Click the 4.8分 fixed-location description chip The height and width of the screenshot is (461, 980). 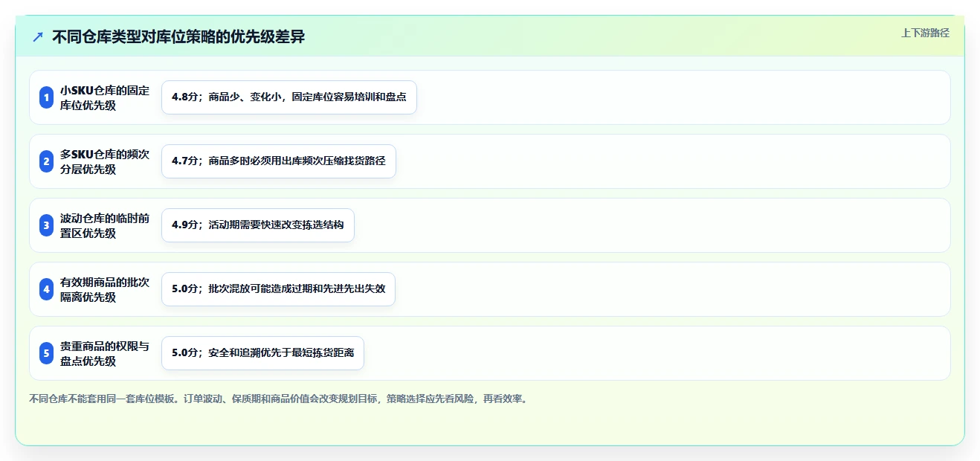click(x=289, y=97)
